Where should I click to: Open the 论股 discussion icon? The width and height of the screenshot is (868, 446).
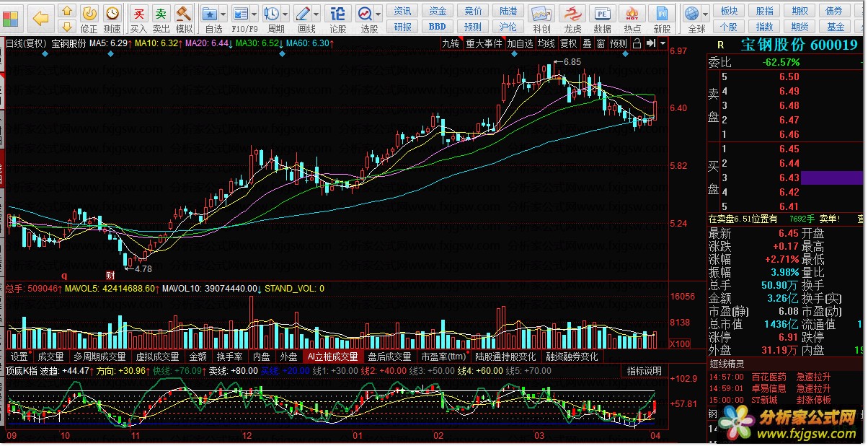[337, 13]
